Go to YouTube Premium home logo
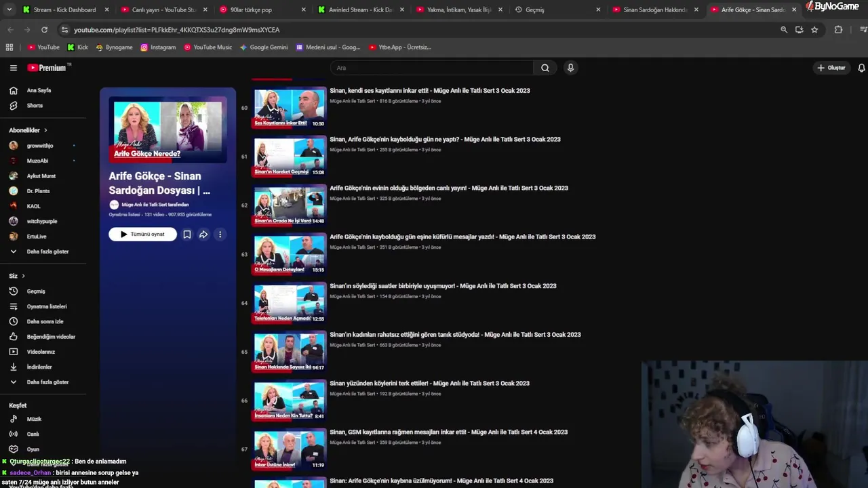 coord(47,68)
